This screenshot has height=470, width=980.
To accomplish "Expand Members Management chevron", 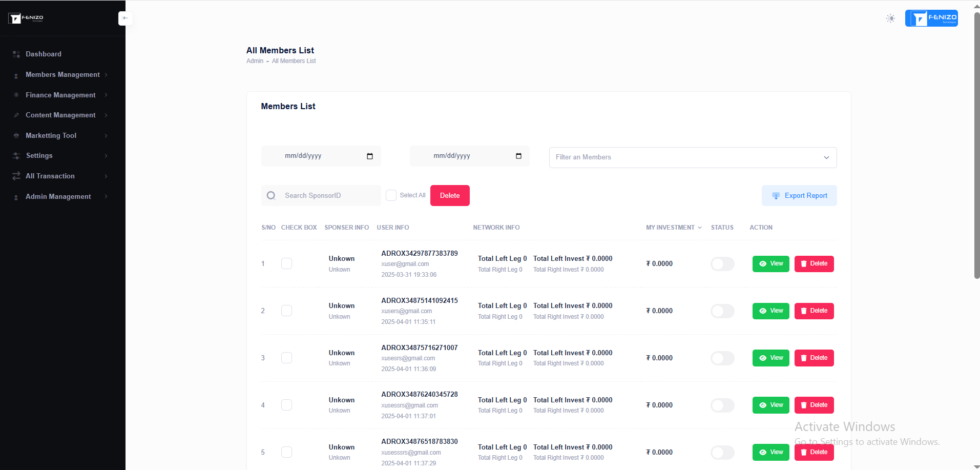I will point(106,75).
